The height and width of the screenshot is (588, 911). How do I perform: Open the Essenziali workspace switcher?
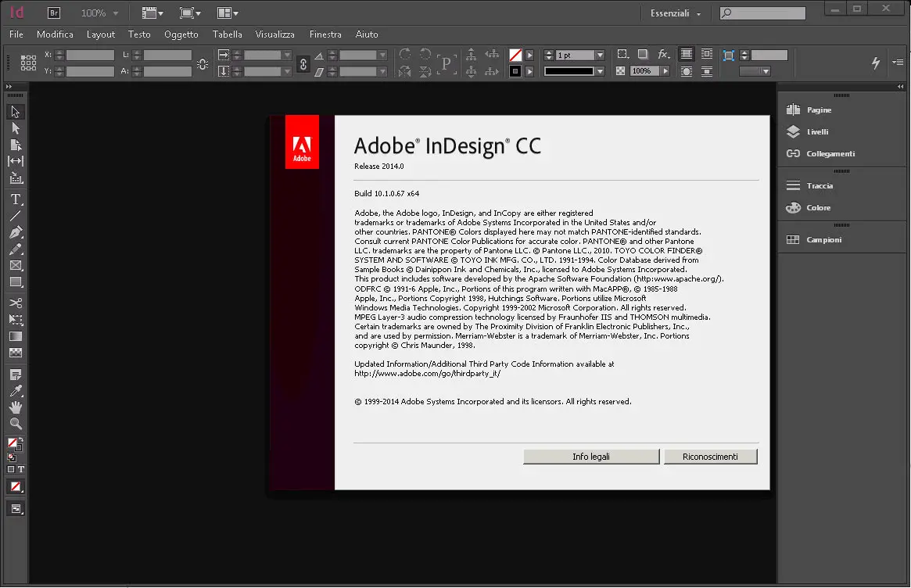675,13
